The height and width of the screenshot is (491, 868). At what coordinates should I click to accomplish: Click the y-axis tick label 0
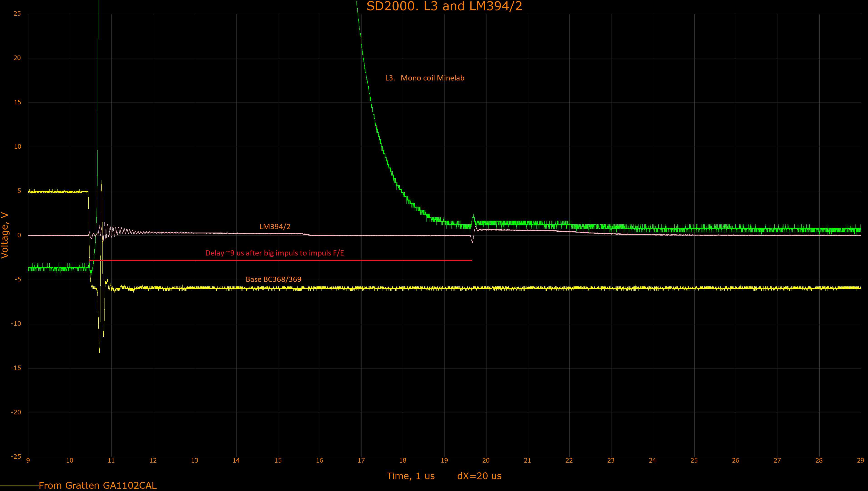click(x=19, y=235)
